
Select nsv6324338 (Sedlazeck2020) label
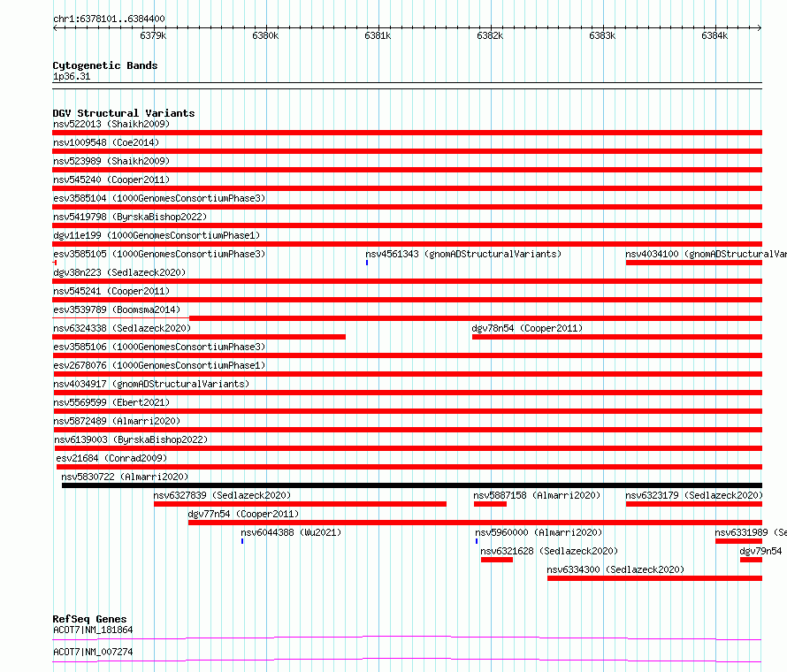122,328
